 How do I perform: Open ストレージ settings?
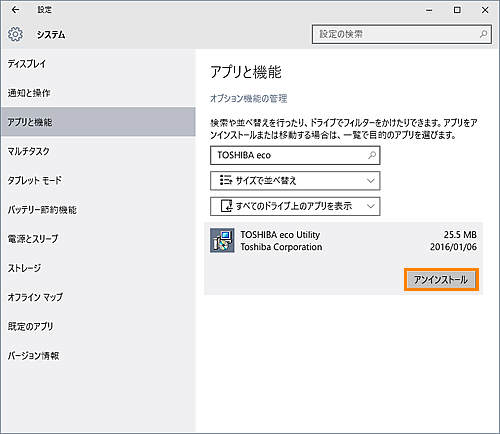tap(98, 268)
